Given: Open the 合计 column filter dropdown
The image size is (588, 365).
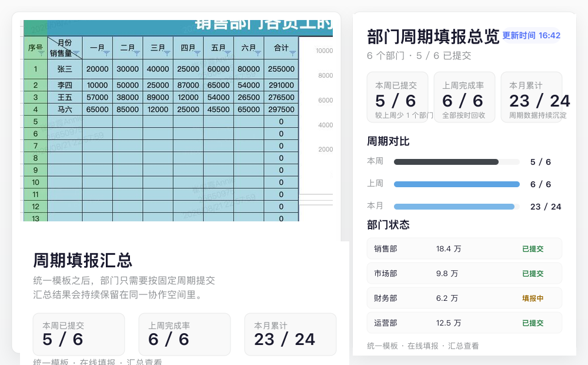Looking at the screenshot, I should pos(292,54).
